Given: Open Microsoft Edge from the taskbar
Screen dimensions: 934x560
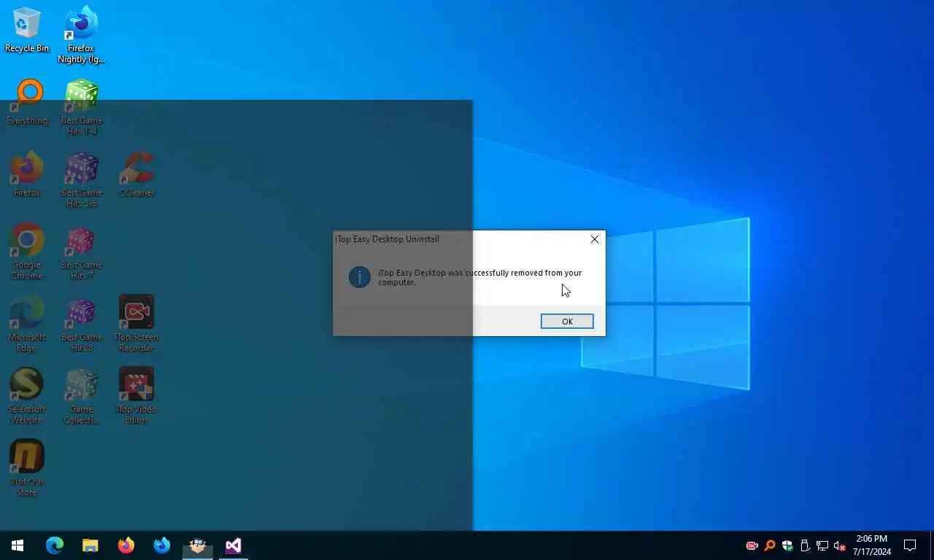Looking at the screenshot, I should pos(55,545).
